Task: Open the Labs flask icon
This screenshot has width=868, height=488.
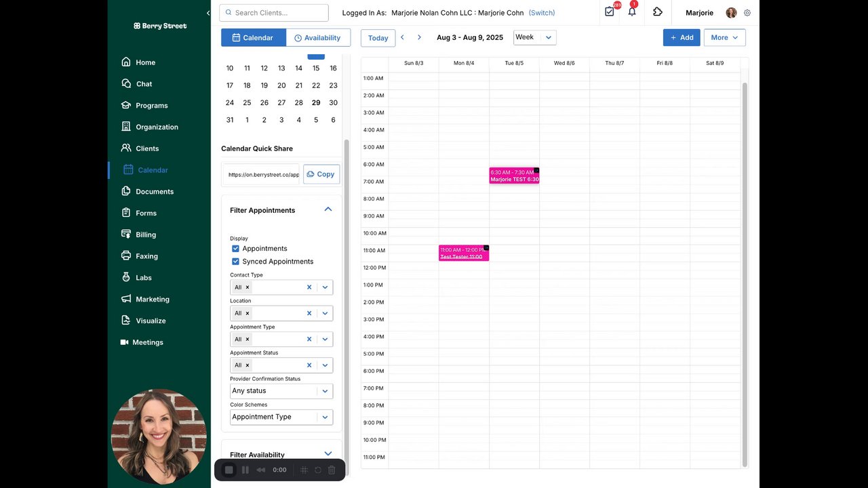Action: pyautogui.click(x=126, y=277)
